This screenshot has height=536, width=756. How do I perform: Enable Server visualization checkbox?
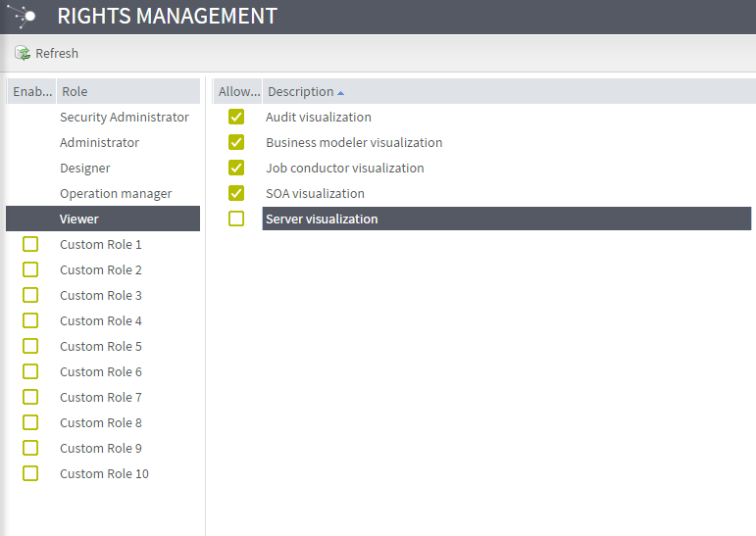[236, 219]
